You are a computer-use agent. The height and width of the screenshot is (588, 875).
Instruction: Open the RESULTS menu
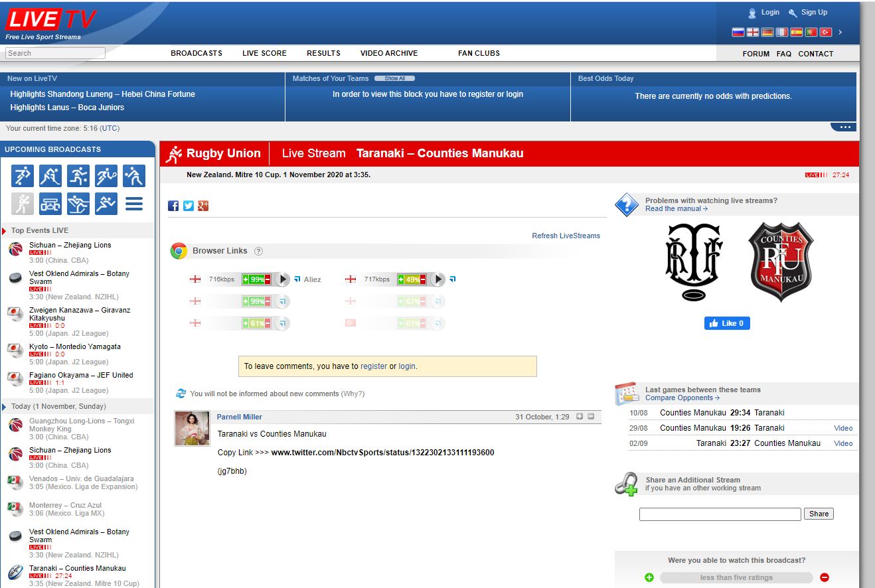pyautogui.click(x=323, y=53)
